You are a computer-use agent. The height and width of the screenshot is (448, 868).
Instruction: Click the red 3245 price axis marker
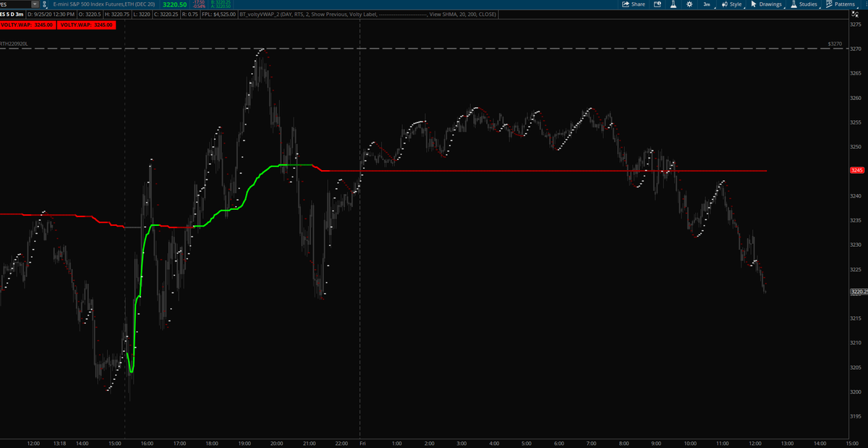856,171
